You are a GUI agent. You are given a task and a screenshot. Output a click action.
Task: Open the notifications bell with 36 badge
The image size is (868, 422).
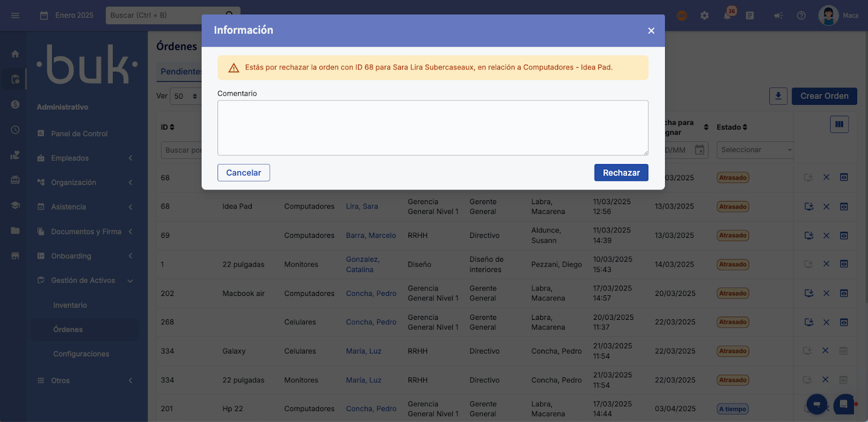[727, 16]
